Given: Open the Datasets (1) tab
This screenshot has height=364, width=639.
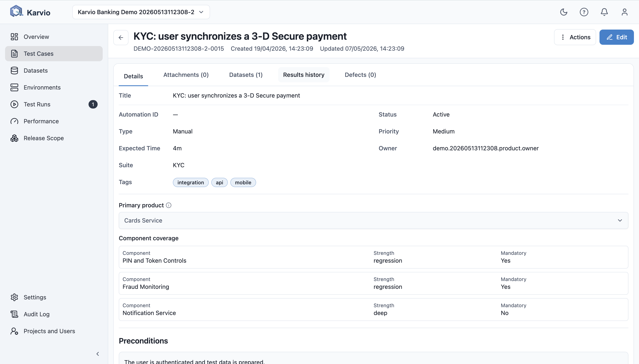Looking at the screenshot, I should (246, 75).
